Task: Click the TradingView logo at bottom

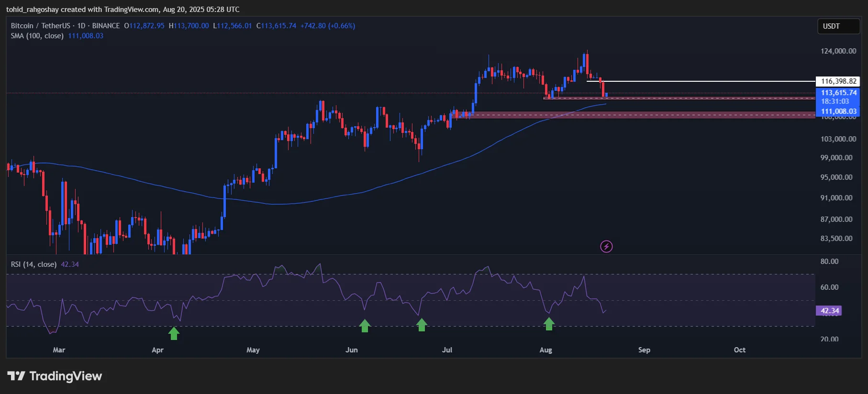Action: point(55,376)
